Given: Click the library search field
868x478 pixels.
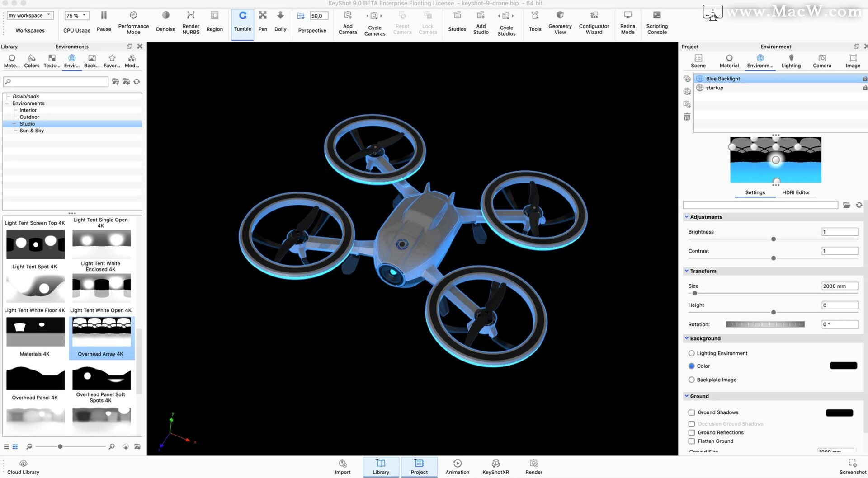Looking at the screenshot, I should pos(56,82).
